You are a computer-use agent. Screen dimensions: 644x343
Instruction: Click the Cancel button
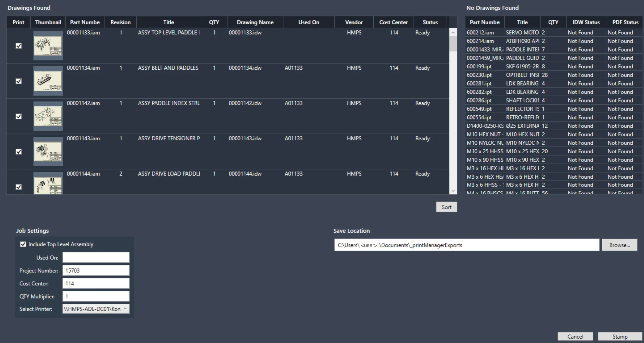pyautogui.click(x=575, y=336)
